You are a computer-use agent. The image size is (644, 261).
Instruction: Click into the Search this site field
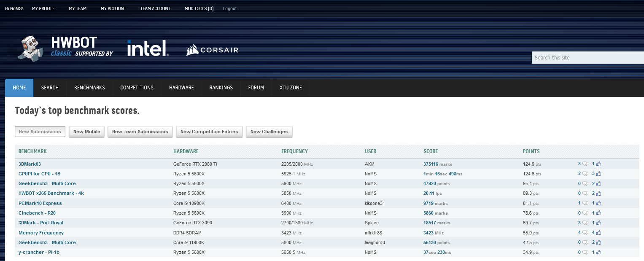click(586, 58)
